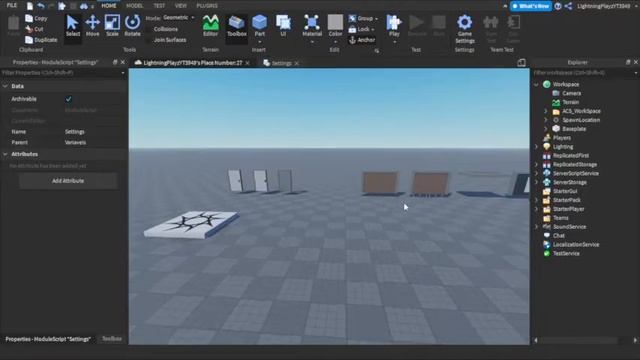Expand the SpawnLocation node
This screenshot has height=360, width=640.
(x=545, y=120)
